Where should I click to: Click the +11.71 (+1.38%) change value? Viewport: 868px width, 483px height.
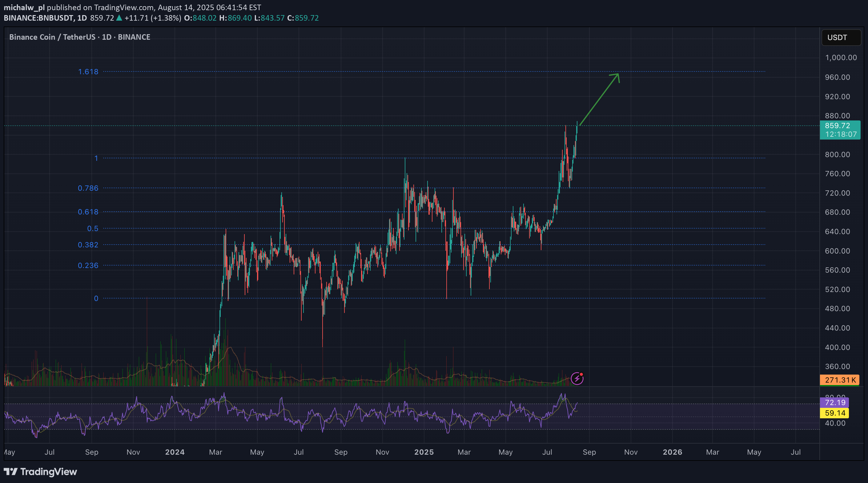[153, 18]
